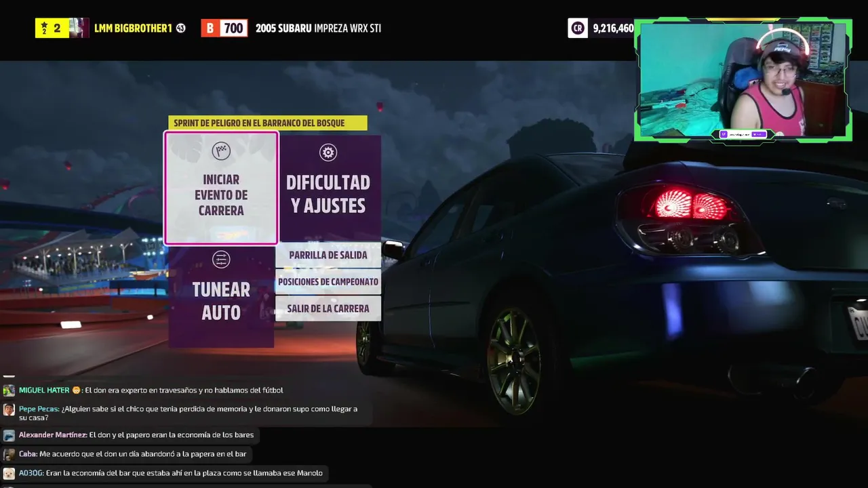Click the message mentioning Manolo
This screenshot has width=868, height=488.
(184, 473)
